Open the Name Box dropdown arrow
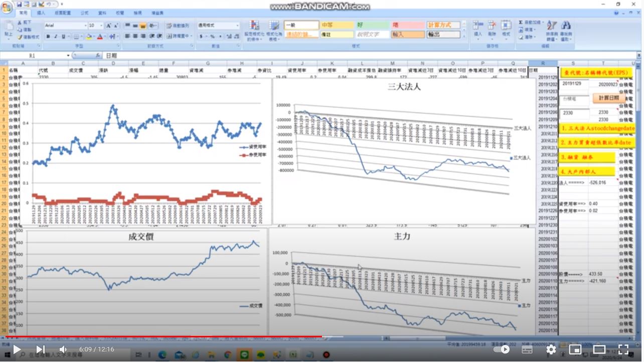 click(68, 56)
